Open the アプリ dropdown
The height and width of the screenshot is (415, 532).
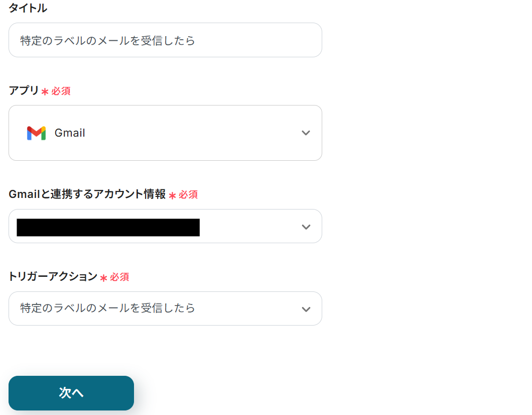[x=165, y=133]
